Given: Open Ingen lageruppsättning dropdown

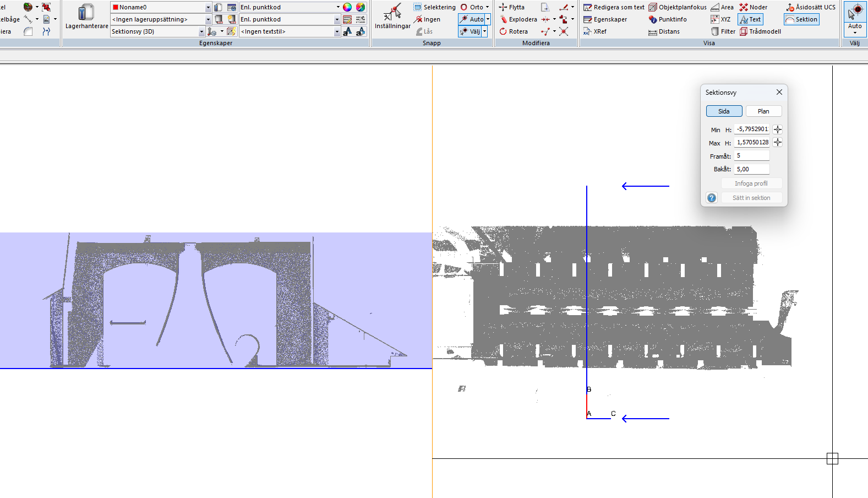Looking at the screenshot, I should 208,19.
